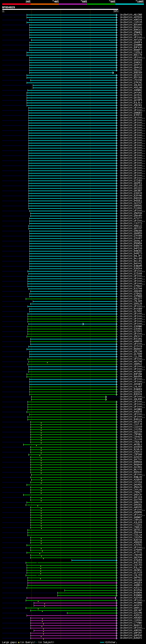146x644 pixels.
Task: Click the purple ~60% identity legend segment
Action: (73, 4)
